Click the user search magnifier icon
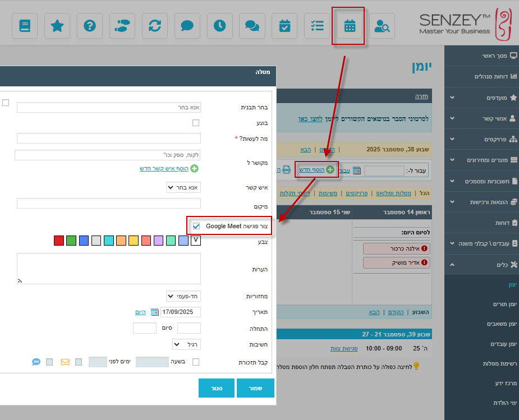This screenshot has height=420, width=519. 382,26
